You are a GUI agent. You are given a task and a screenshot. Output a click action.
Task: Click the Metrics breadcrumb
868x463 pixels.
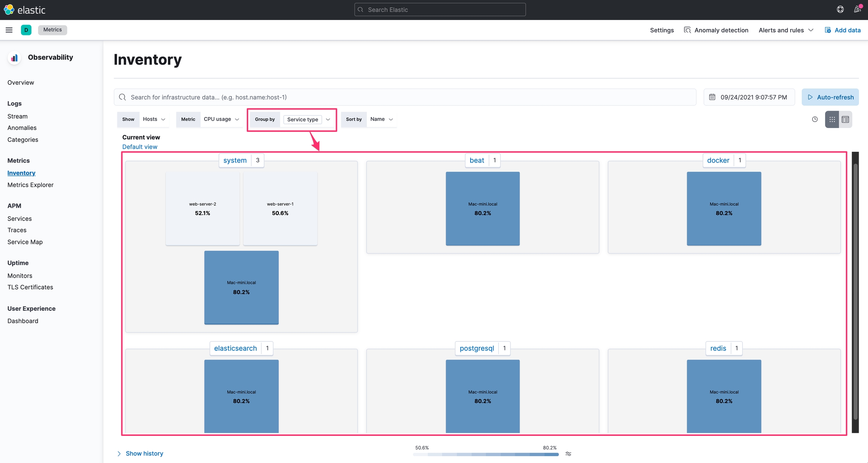pyautogui.click(x=52, y=30)
